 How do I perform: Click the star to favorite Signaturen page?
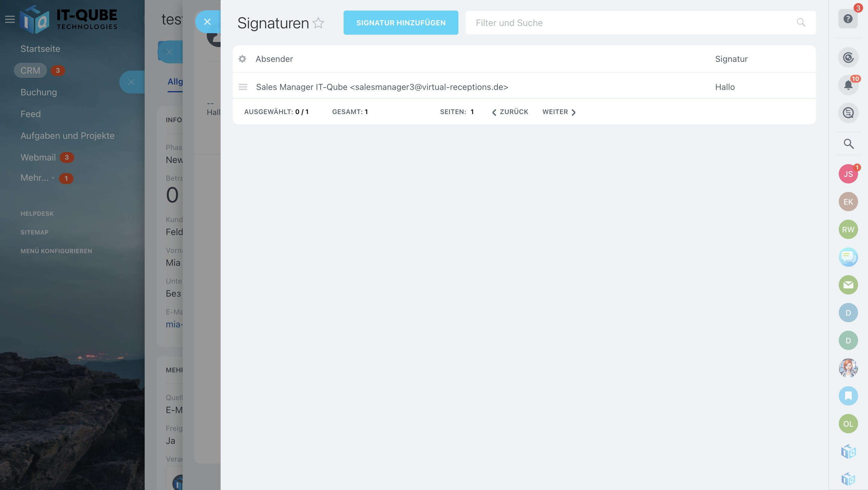click(318, 23)
